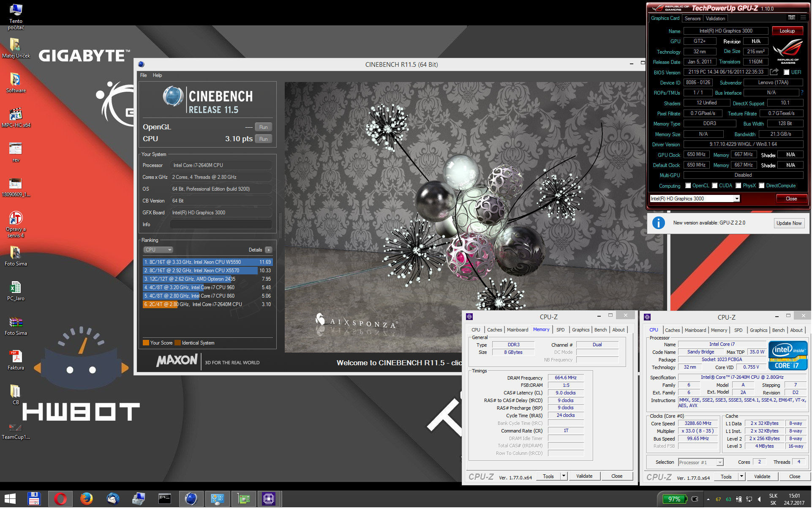Open the Opravy a servis 4 shortcut

[16, 224]
